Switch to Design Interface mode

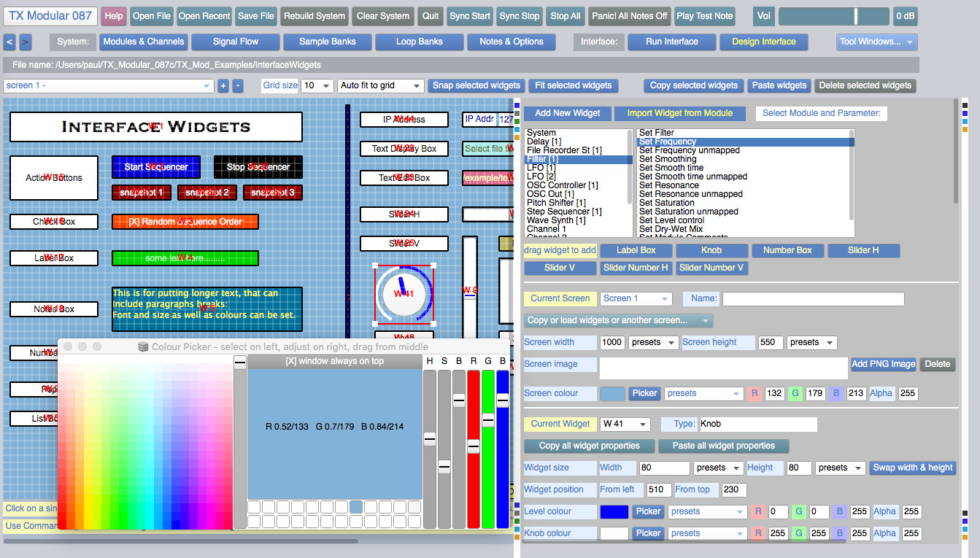pos(763,42)
